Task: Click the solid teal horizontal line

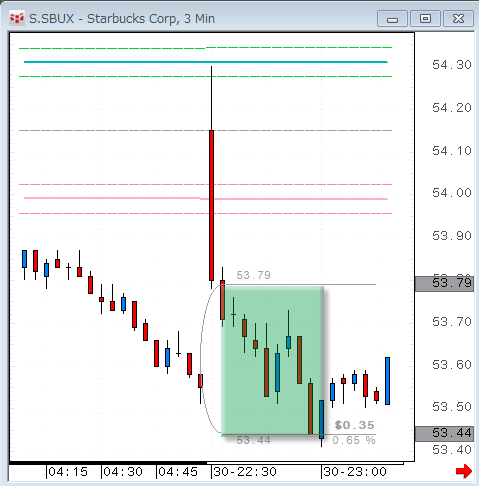Action: [206, 62]
